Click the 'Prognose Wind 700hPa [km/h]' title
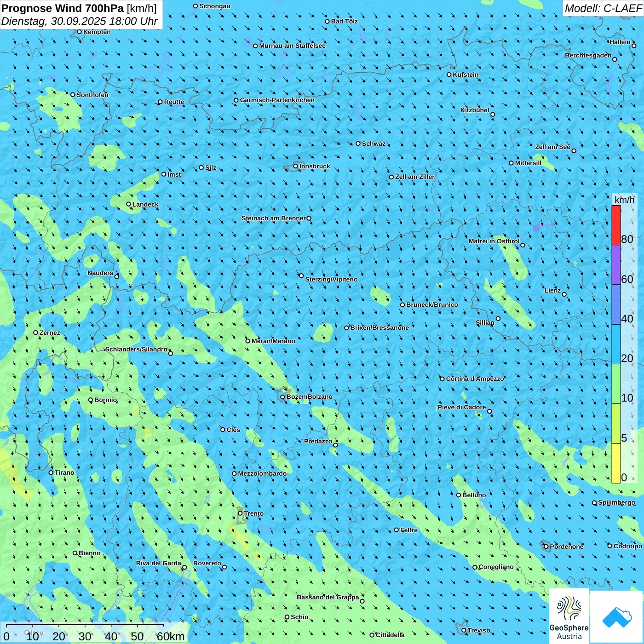The height and width of the screenshot is (644, 644). [x=79, y=8]
